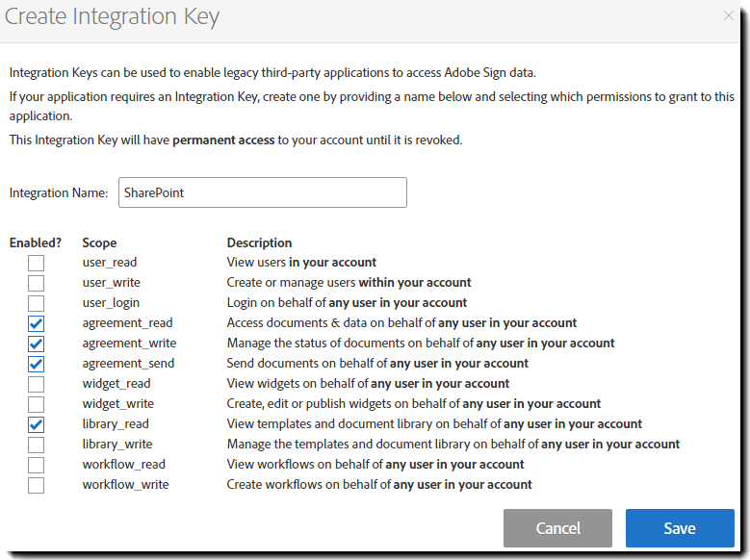Click the library_read scope label
This screenshot has height=560, width=750.
[x=116, y=424]
